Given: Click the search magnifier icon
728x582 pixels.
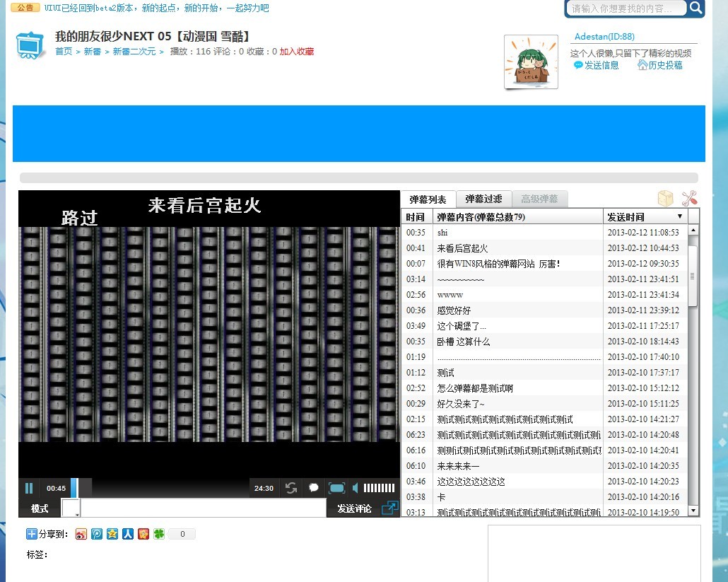Looking at the screenshot, I should [x=695, y=8].
